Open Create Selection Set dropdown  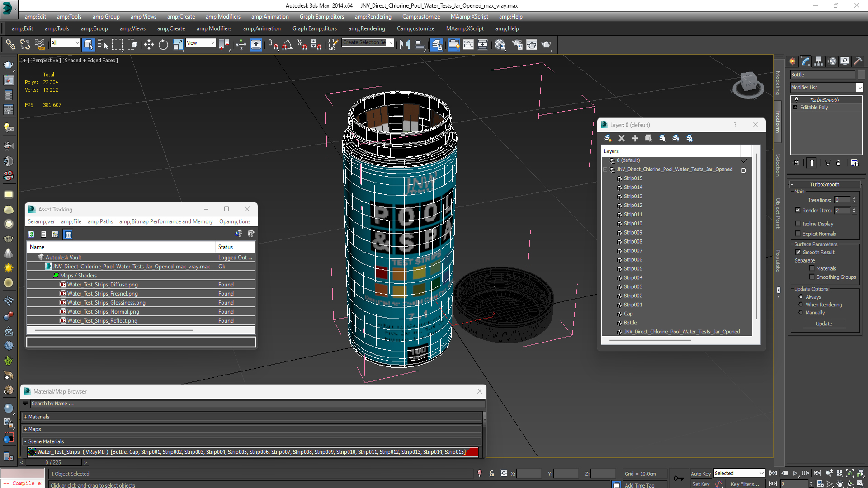point(391,43)
